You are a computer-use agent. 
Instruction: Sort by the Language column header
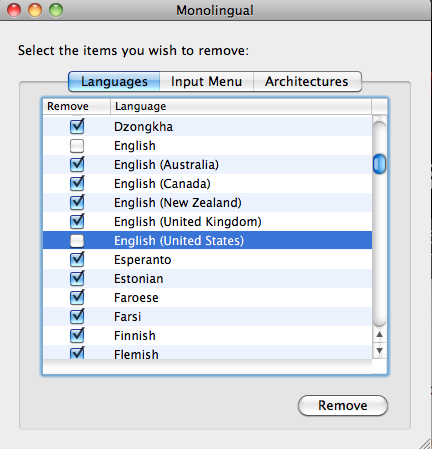click(x=241, y=106)
